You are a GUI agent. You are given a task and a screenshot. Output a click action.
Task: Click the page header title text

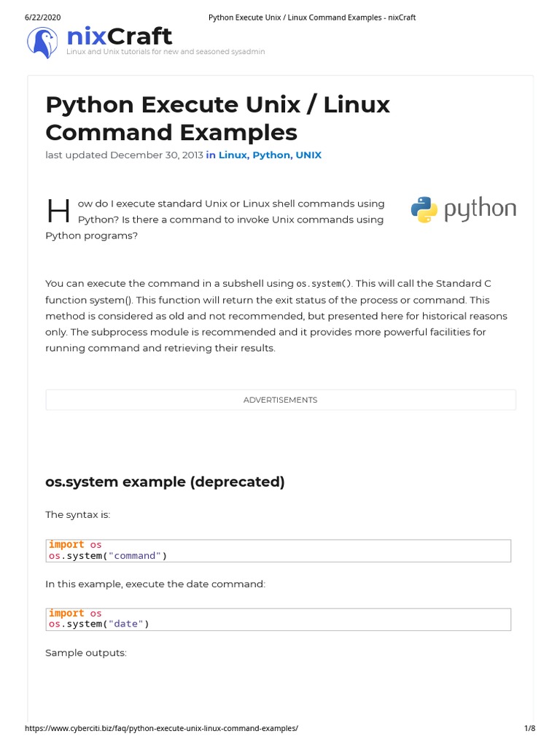312,18
